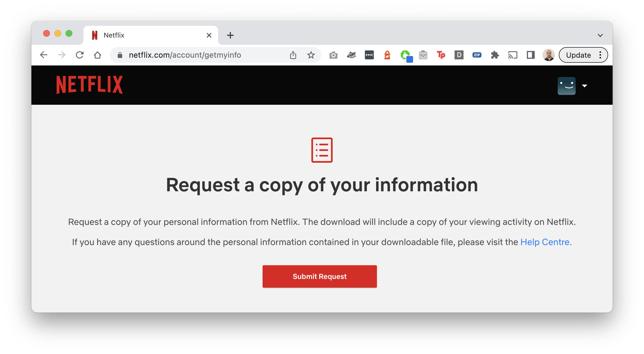Open the D letter extension
Image resolution: width=644 pixels, height=354 pixels.
tap(459, 55)
